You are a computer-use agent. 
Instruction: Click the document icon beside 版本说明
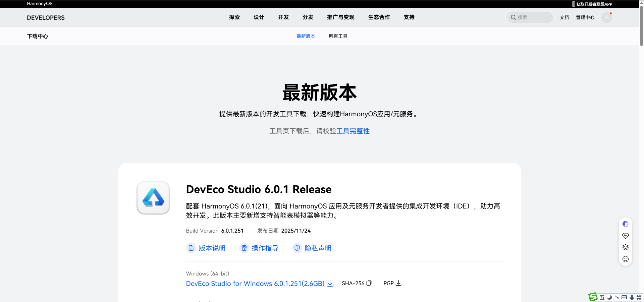[x=191, y=248]
